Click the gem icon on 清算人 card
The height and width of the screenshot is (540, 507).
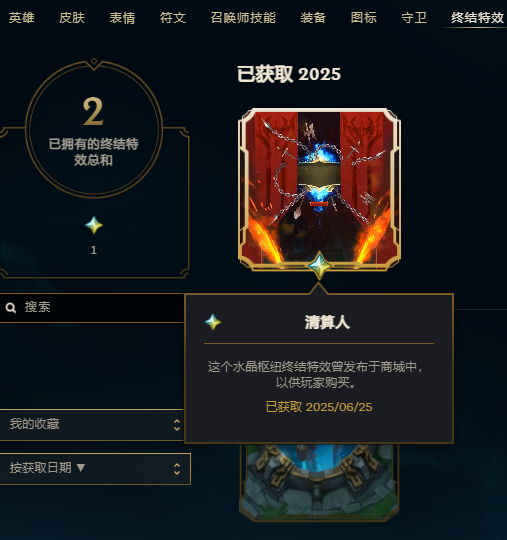320,266
